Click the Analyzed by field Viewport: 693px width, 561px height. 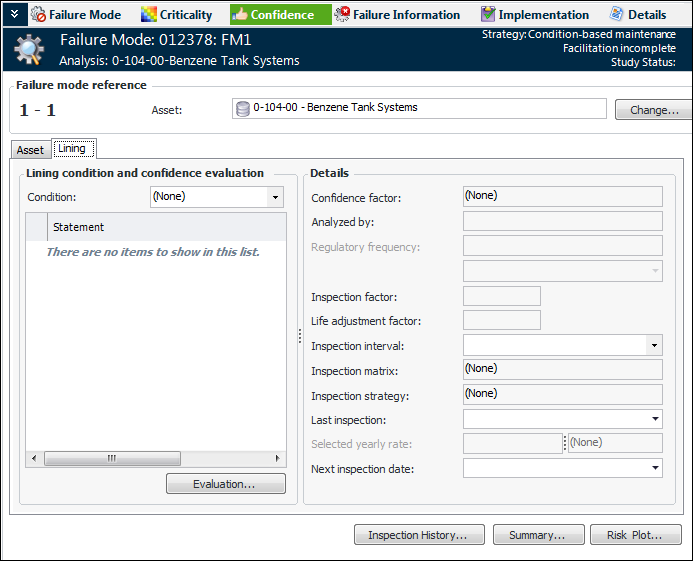(563, 221)
